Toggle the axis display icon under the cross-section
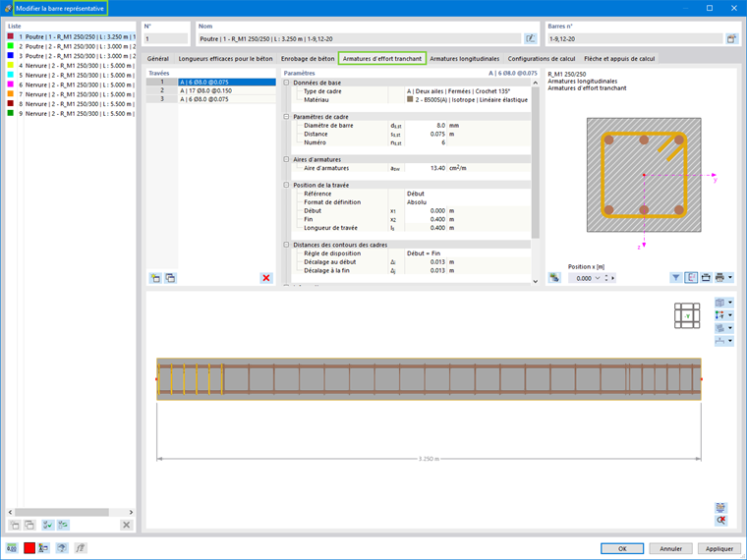This screenshot has width=747, height=560. tap(691, 277)
